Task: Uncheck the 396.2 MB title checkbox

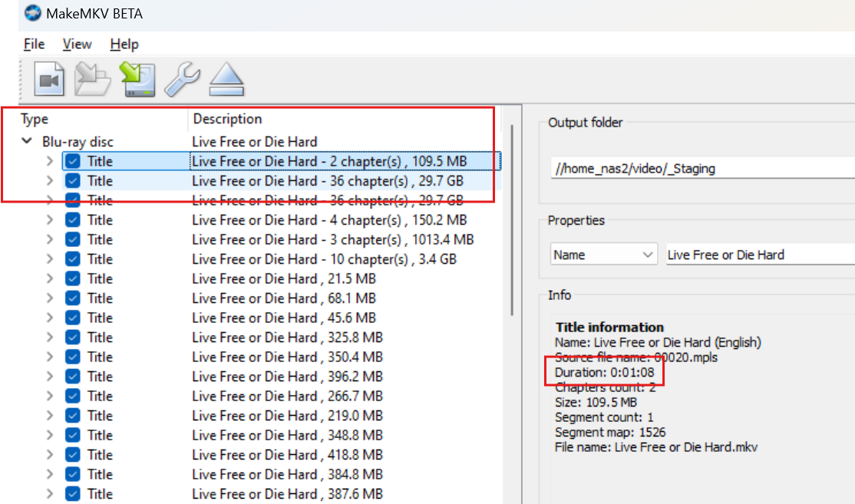Action: point(72,377)
